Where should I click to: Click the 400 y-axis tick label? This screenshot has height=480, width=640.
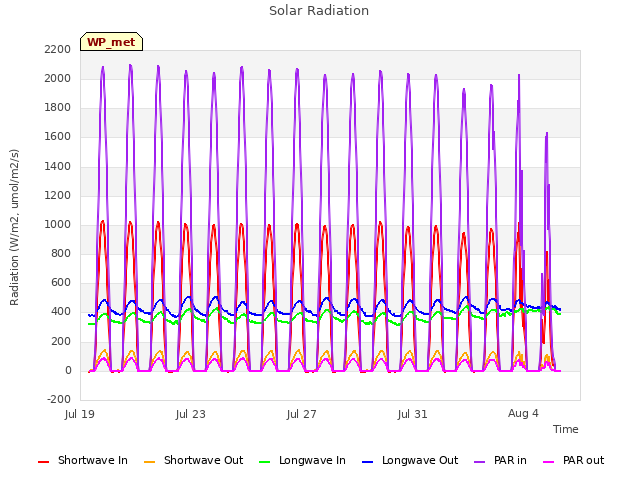[61, 311]
